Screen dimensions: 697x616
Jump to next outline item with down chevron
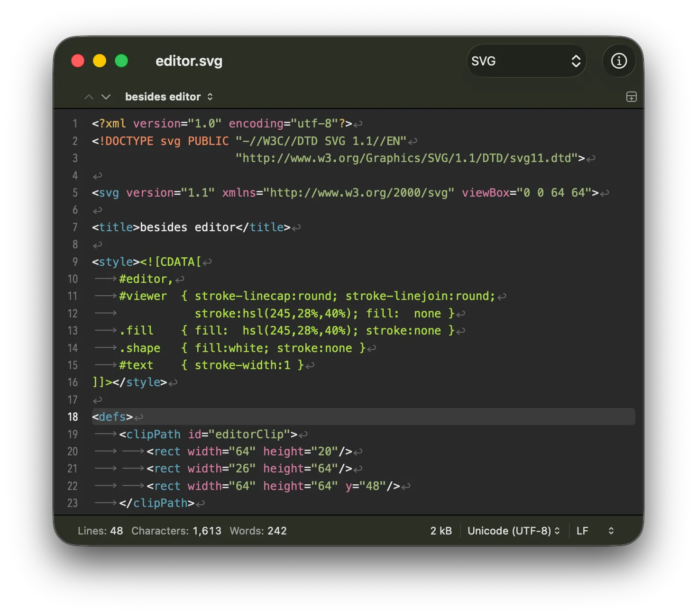(106, 97)
